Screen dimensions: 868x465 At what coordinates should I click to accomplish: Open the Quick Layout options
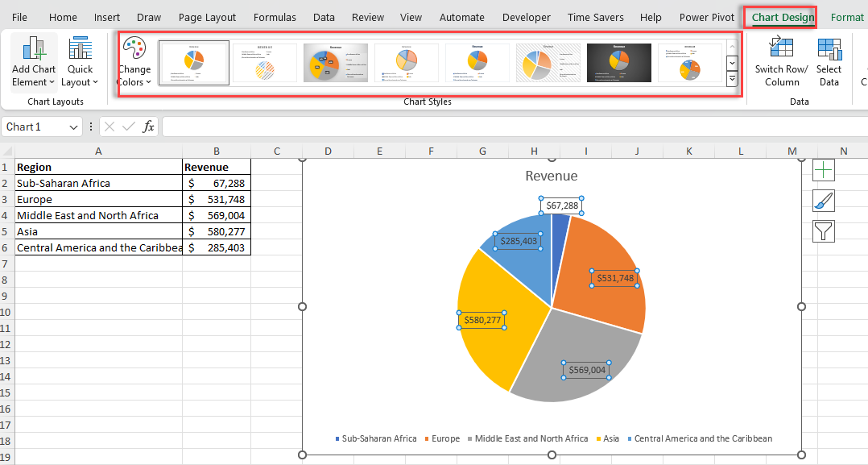tap(80, 56)
